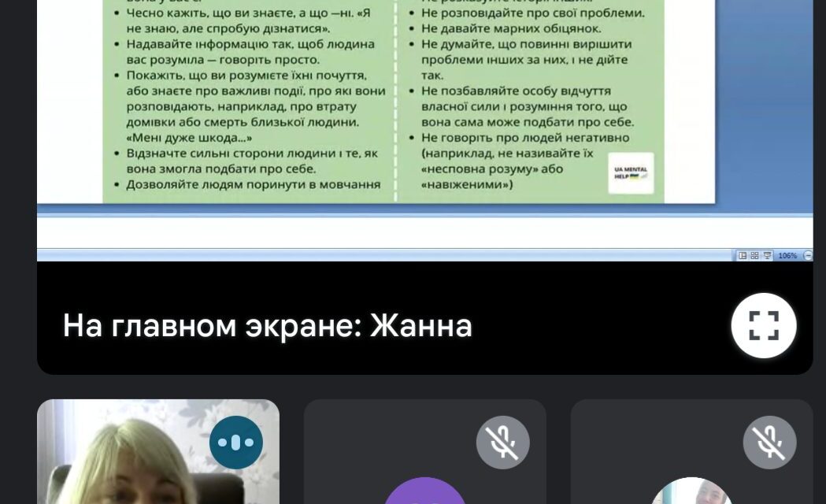This screenshot has height=504, width=826.
Task: Click the UA Mental Help logo on the slide
Action: click(631, 173)
